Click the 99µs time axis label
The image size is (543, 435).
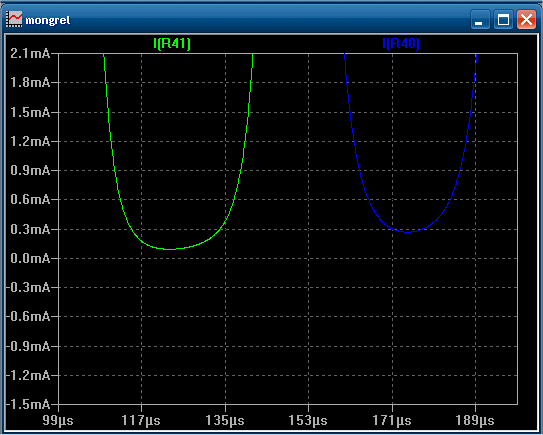click(x=58, y=421)
